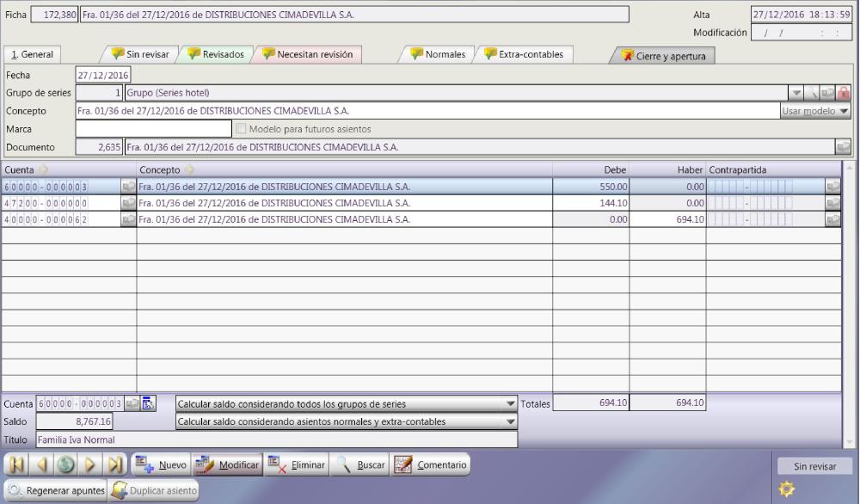Image resolution: width=860 pixels, height=504 pixels.
Task: Open the lookup icon on the Documento field
Action: [842, 147]
